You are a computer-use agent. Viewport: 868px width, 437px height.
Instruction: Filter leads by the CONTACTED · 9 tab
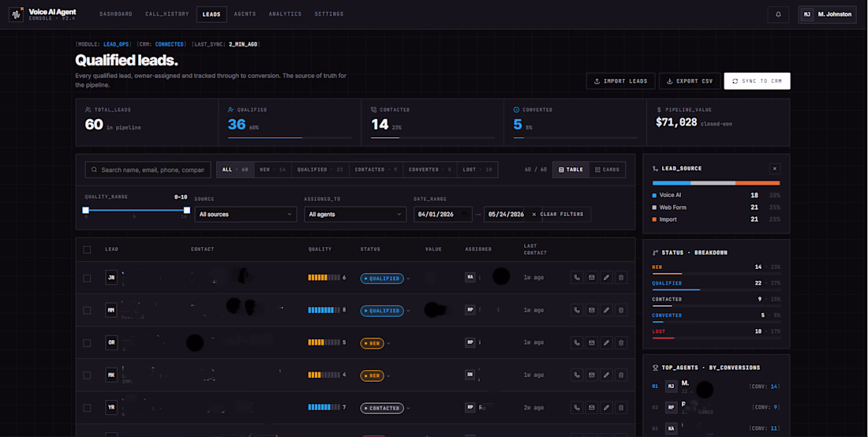point(376,170)
